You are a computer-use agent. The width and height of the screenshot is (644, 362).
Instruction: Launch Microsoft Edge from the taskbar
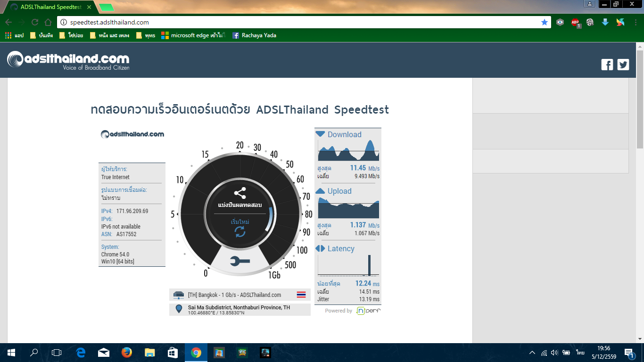coord(81,353)
